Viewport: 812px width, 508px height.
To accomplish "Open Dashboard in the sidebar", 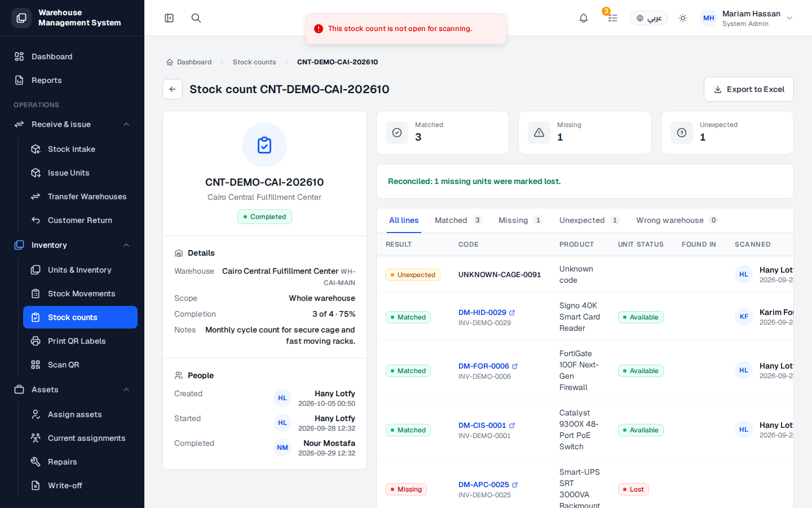I will pos(72,56).
